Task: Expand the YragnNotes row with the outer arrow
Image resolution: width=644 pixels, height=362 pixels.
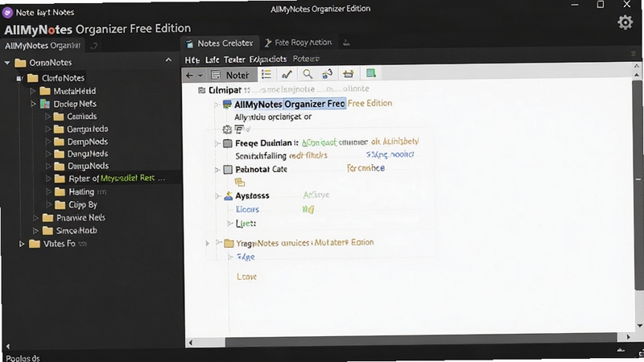Action: (208, 244)
